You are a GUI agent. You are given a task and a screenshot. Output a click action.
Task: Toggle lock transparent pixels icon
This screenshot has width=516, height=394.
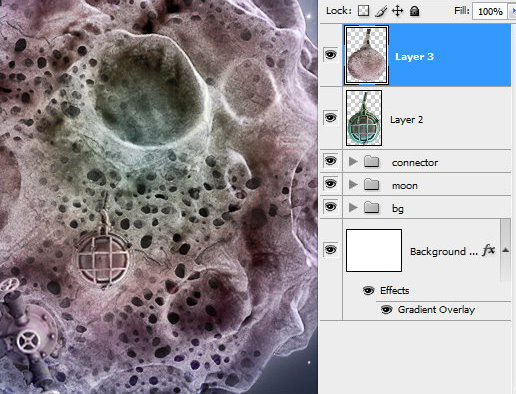point(363,11)
